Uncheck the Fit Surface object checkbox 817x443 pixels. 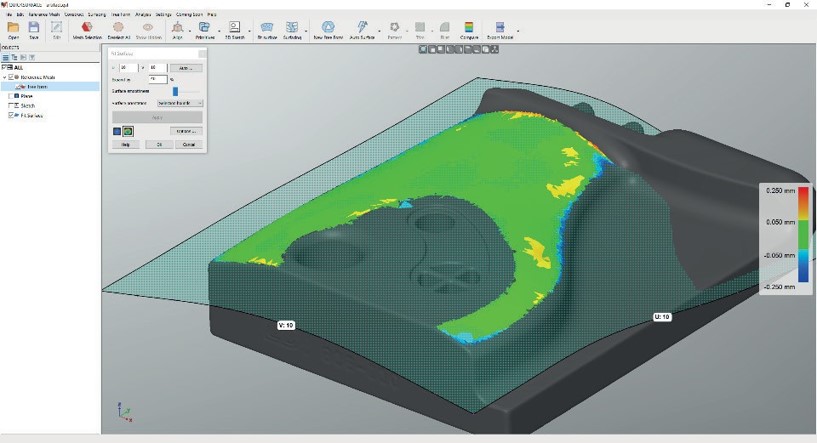[x=11, y=115]
